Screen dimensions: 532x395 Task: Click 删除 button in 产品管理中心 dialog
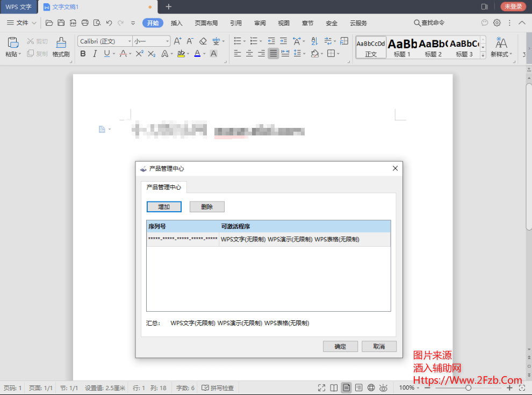207,207
